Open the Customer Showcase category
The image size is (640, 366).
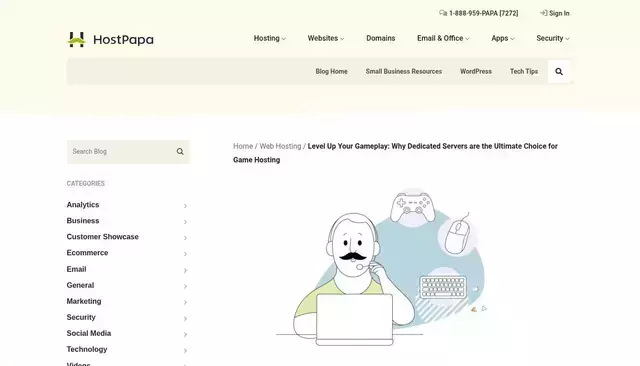coord(102,237)
